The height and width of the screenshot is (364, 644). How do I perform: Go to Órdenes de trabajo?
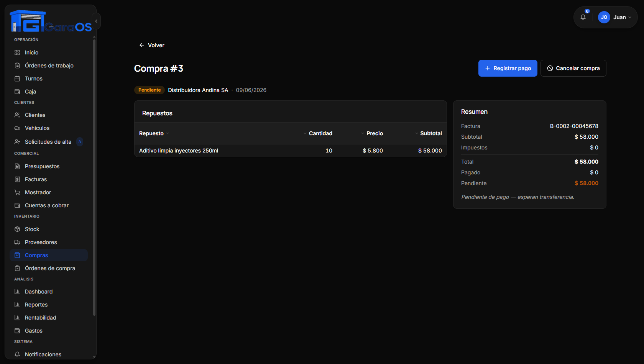(49, 66)
